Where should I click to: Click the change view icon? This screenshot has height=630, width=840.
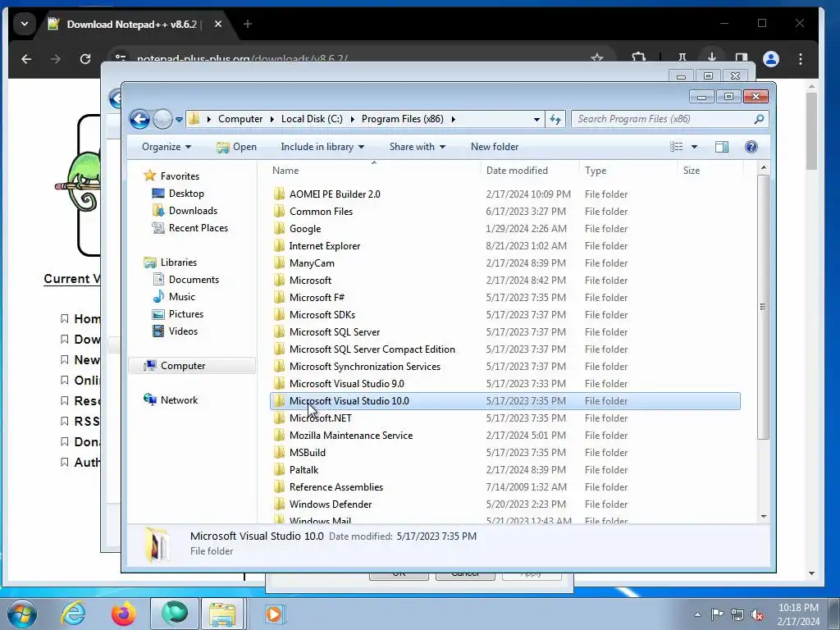pos(677,147)
